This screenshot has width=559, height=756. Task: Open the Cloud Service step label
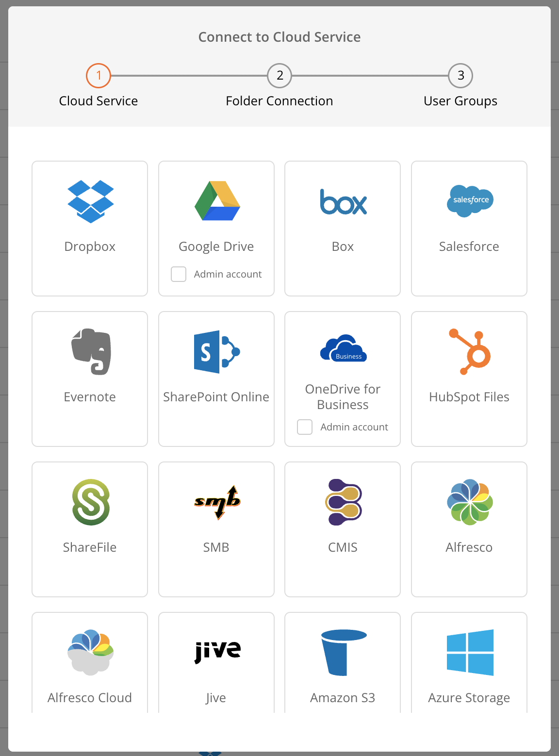click(99, 101)
